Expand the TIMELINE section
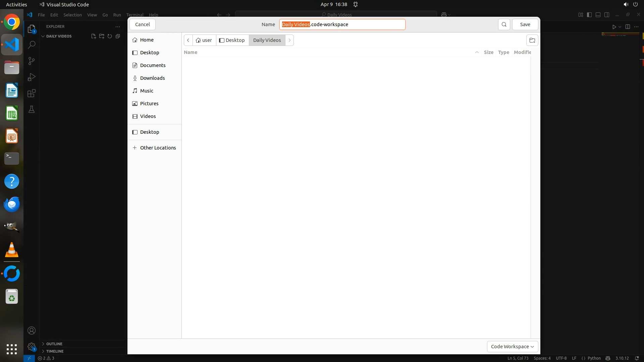Viewport: 644px width, 362px height. pyautogui.click(x=55, y=351)
